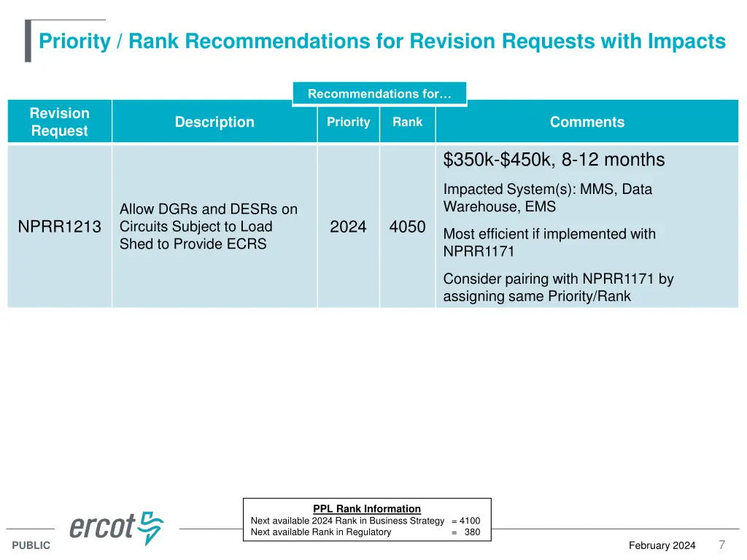Click the '$350k-$450k, 8-12 months' comment
Image resolution: width=747 pixels, height=560 pixels.
554,160
